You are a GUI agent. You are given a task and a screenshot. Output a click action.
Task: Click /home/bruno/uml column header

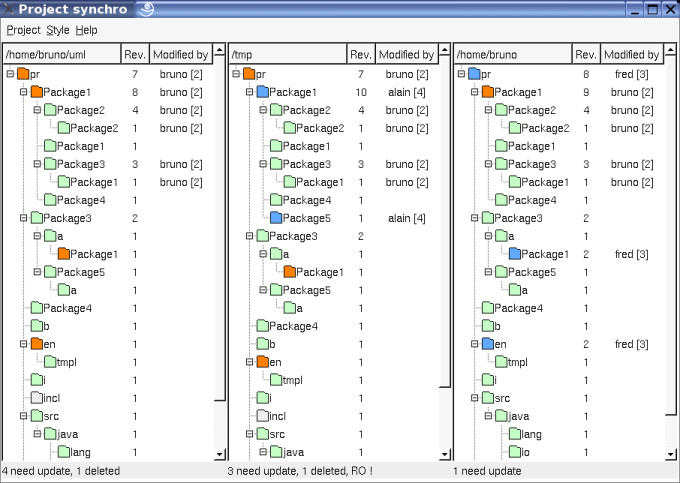(62, 54)
